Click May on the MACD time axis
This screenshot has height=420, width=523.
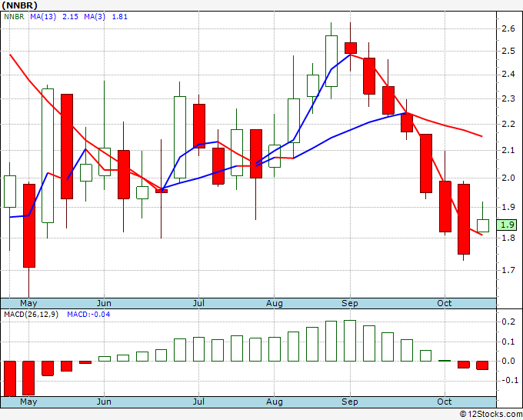click(x=28, y=402)
